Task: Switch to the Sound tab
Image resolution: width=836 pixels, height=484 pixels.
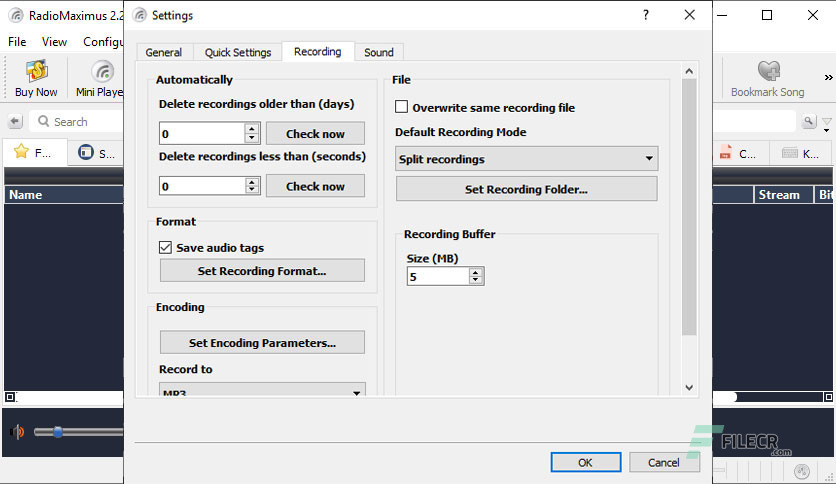Action: [x=379, y=52]
